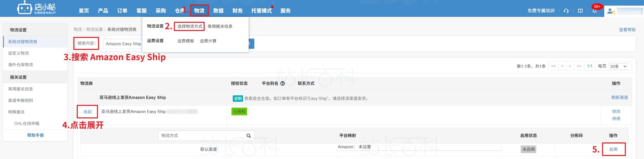Image resolution: width=644 pixels, height=159 pixels.
Task: Open the 30条 per-page dropdown
Action: [x=618, y=66]
